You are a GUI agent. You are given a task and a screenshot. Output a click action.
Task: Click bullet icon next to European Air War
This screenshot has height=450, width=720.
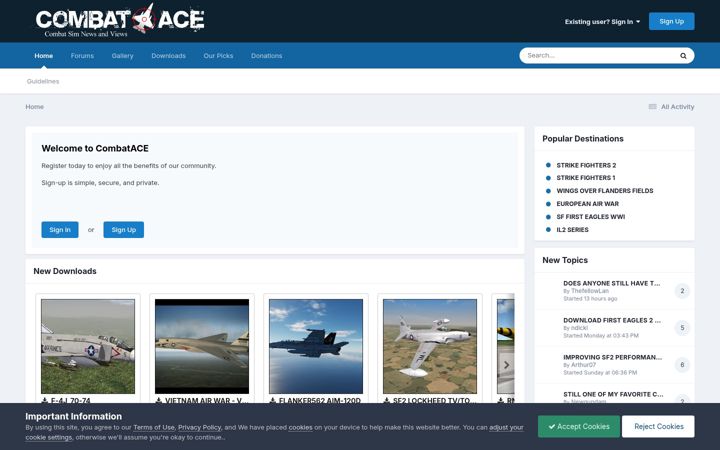coord(548,204)
